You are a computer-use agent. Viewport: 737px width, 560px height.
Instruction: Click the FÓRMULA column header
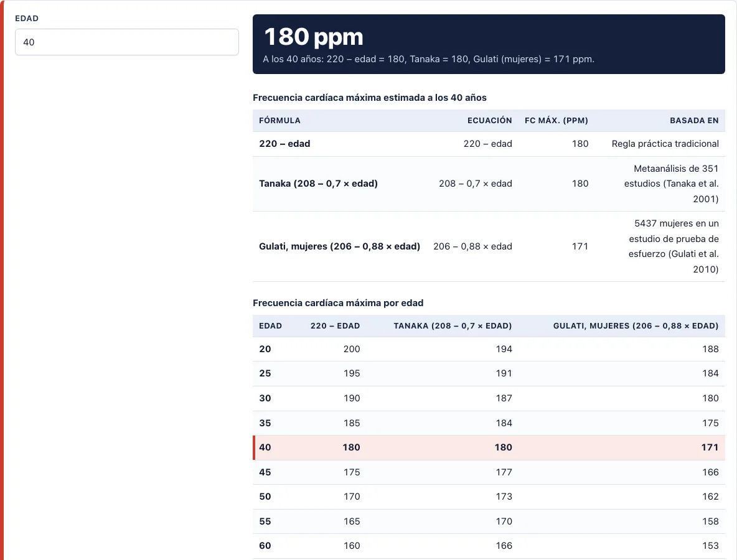279,120
